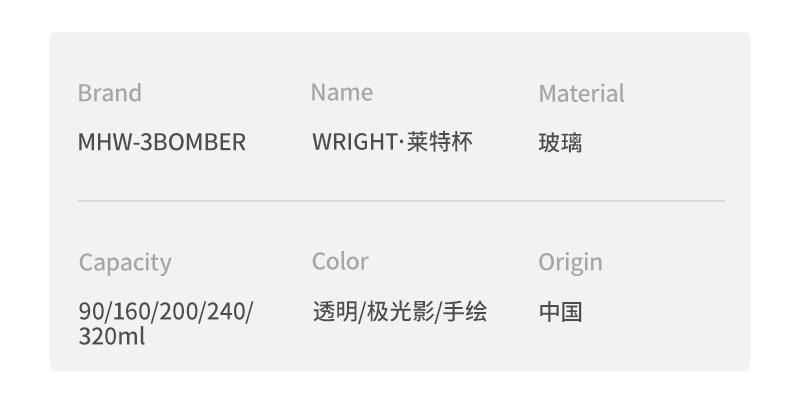The height and width of the screenshot is (405, 790).
Task: Click the 莱特杯 product name text
Action: point(440,142)
